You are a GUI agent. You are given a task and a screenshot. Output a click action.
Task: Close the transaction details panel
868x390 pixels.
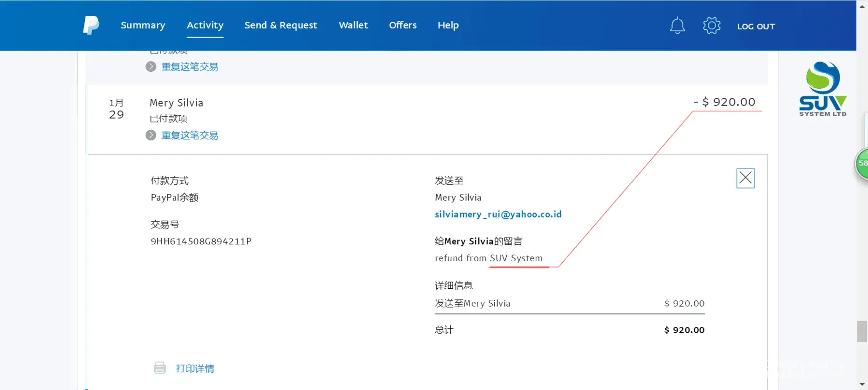(745, 178)
